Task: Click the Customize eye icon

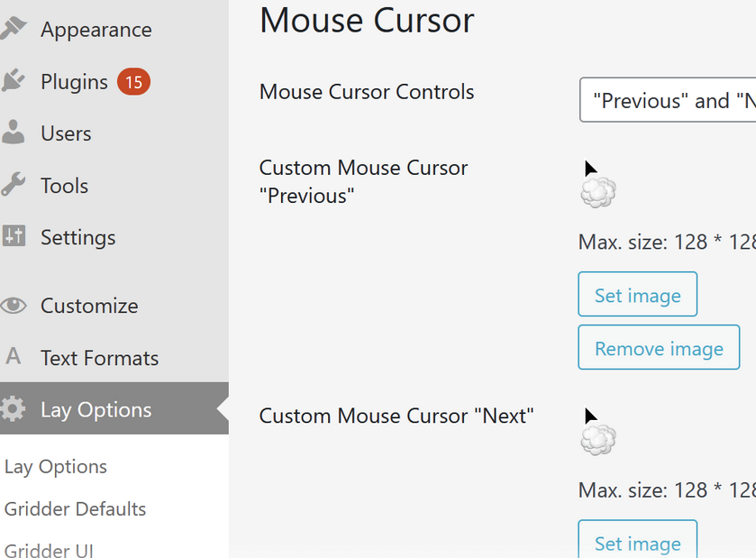Action: [13, 306]
